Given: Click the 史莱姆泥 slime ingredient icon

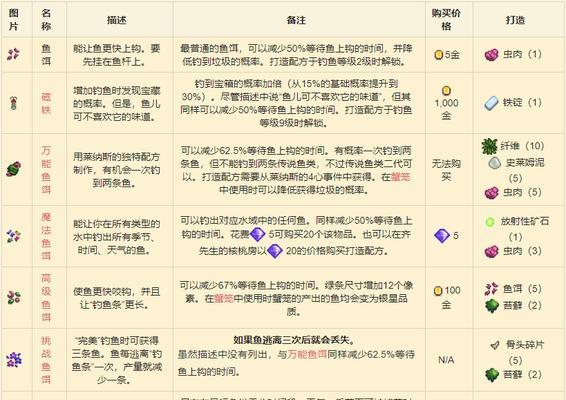Looking at the screenshot, I should pos(494,163).
